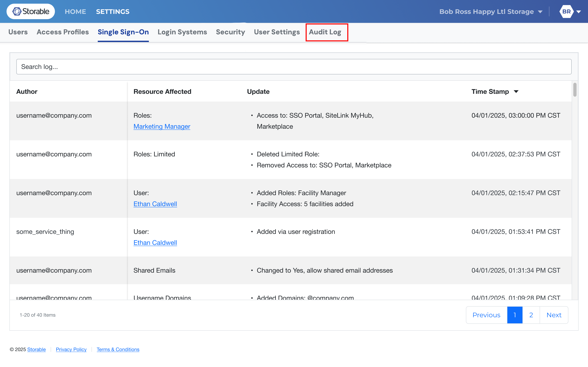Click the audit log vertical scrollbar
This screenshot has height=367, width=588.
point(575,90)
